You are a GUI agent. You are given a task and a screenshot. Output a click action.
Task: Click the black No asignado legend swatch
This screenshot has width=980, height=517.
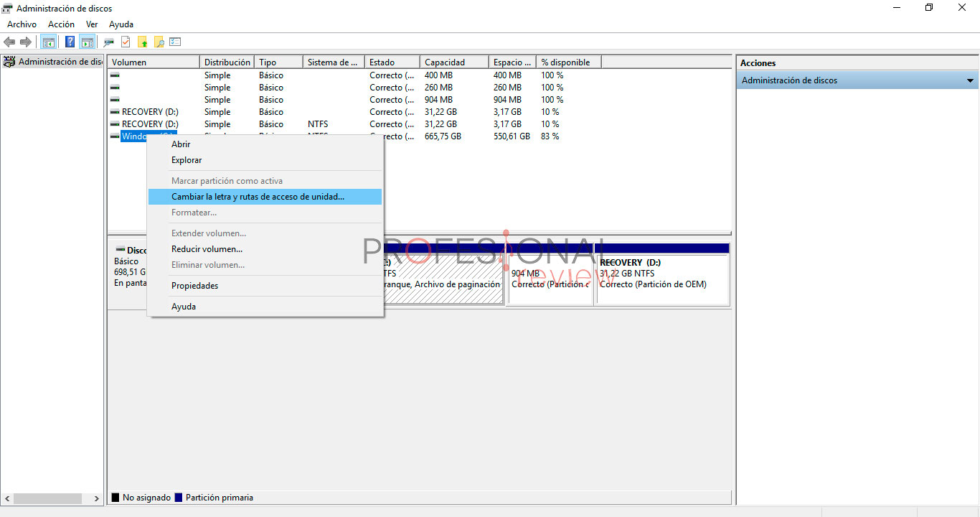[x=116, y=498]
